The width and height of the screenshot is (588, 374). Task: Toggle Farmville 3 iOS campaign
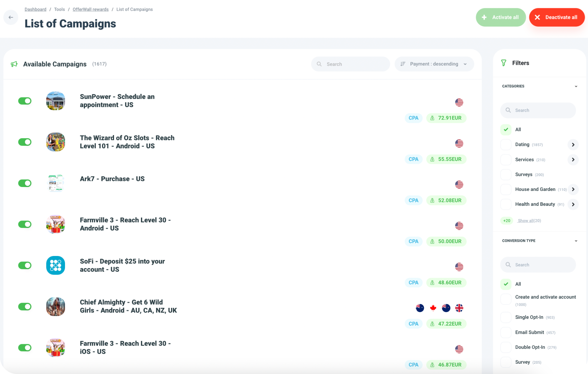click(25, 348)
